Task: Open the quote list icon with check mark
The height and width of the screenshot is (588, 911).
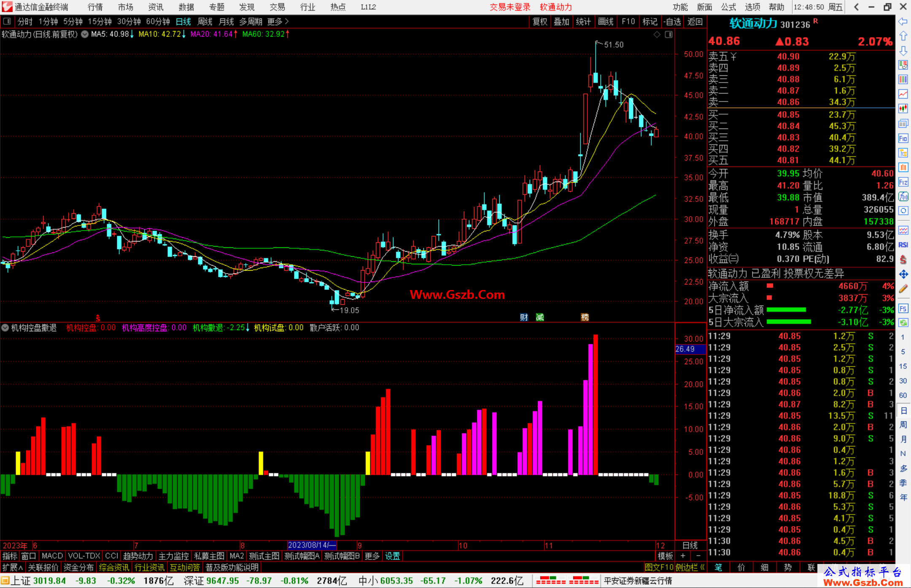Action: point(903,65)
